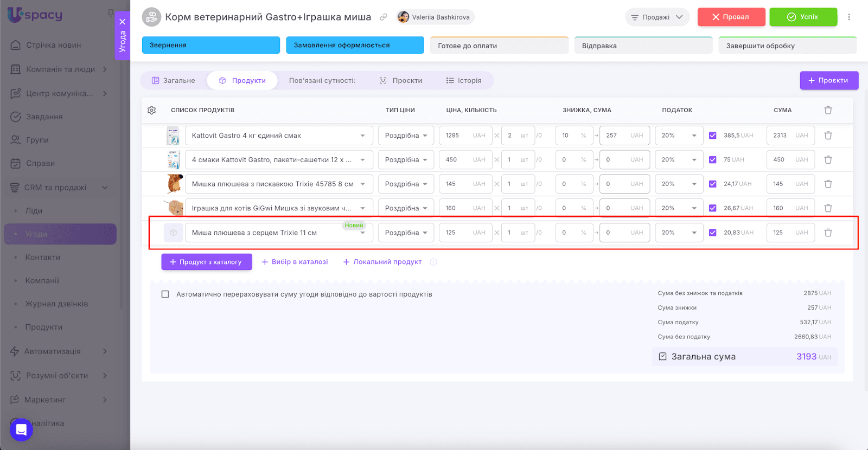This screenshot has height=450, width=868.
Task: Open the chat support widget
Action: tap(21, 430)
